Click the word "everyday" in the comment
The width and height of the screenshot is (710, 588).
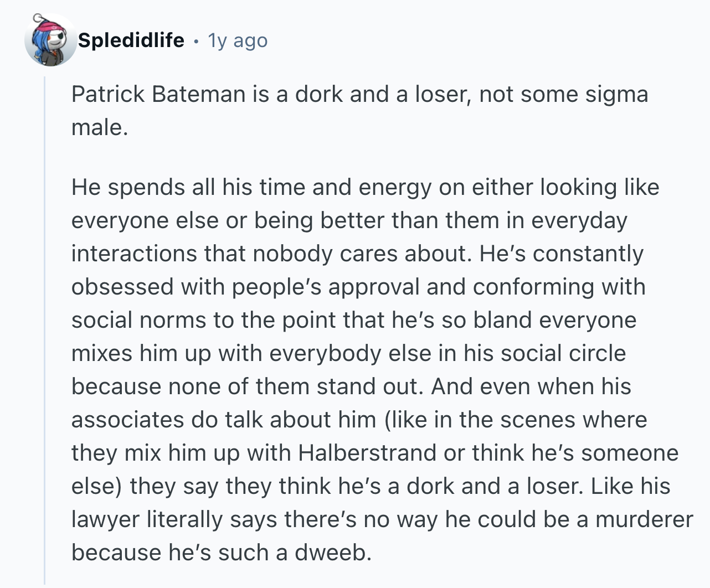[579, 220]
